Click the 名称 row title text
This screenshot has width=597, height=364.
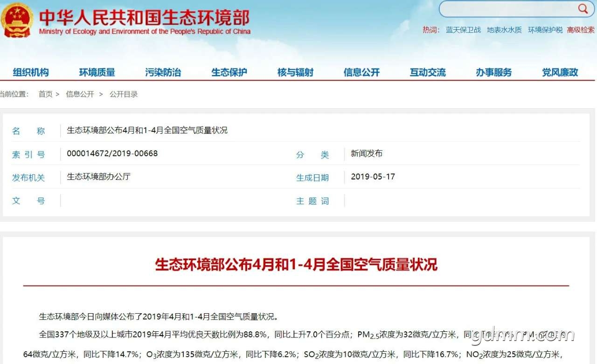(x=147, y=130)
